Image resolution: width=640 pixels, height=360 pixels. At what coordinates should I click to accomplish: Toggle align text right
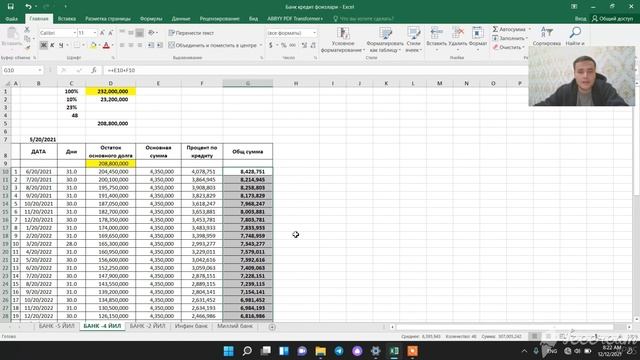click(x=140, y=45)
